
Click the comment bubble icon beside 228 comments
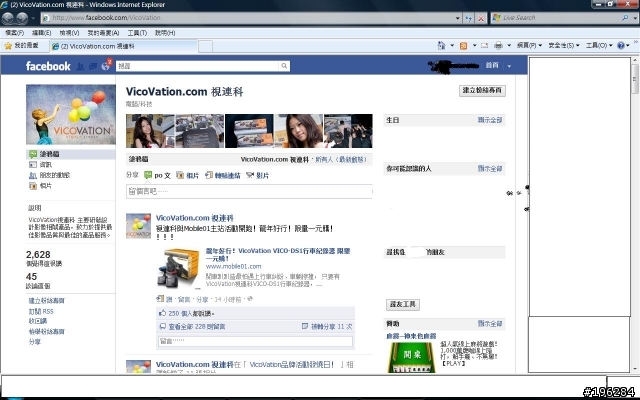[x=162, y=327]
